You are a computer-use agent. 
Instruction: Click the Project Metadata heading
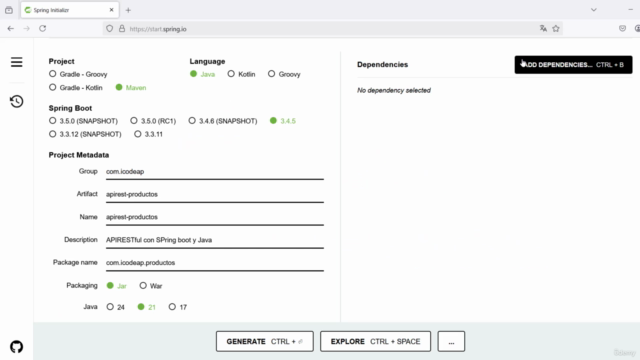click(79, 155)
